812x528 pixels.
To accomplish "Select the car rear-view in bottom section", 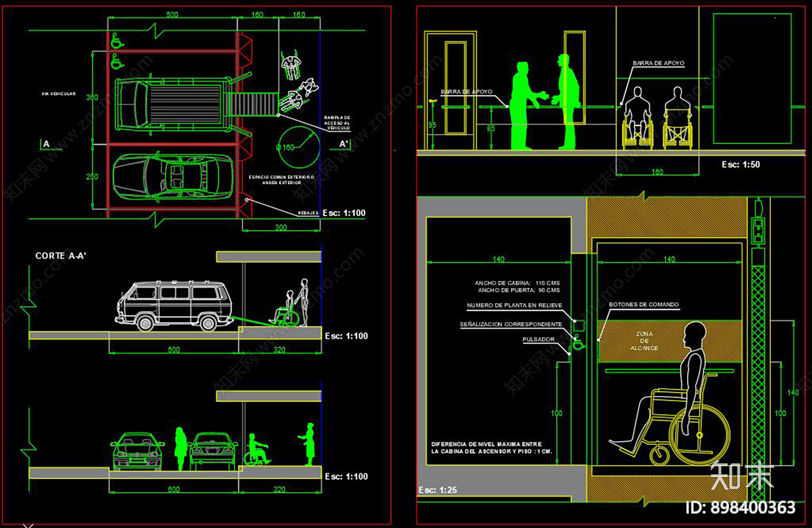I will (213, 451).
